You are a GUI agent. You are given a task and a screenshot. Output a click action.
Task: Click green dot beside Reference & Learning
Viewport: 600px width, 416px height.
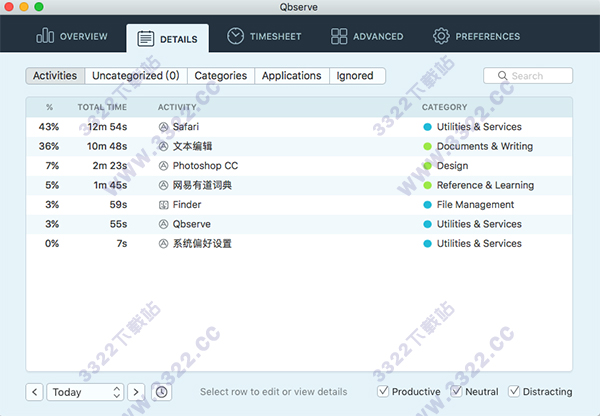pyautogui.click(x=427, y=186)
